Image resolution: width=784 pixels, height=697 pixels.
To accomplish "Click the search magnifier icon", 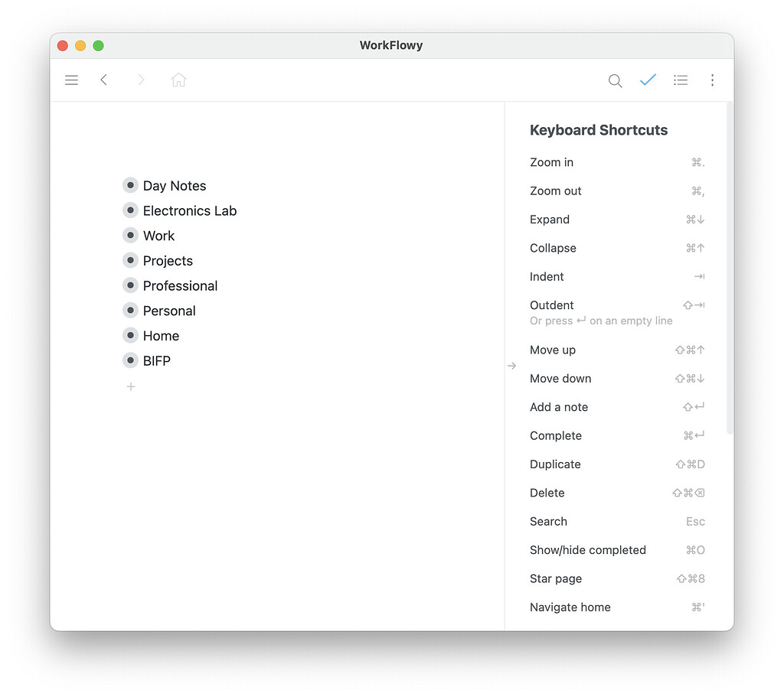I will click(x=615, y=80).
